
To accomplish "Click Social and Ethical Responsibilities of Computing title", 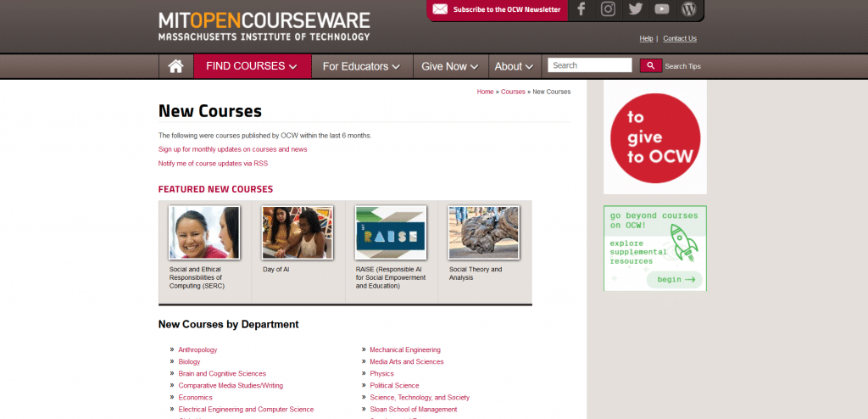I will click(x=197, y=277).
